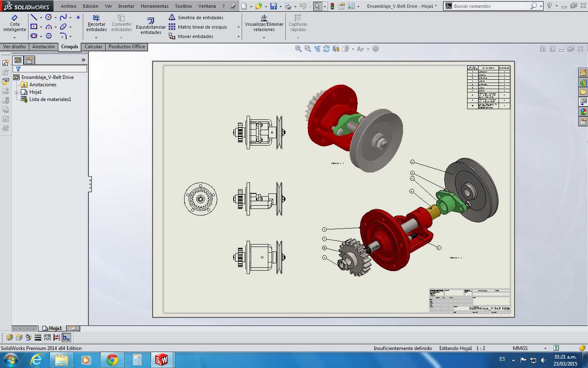Select the Hoja1 sheet tab at bottom
Screen dimensions: 588x368
click(53, 328)
